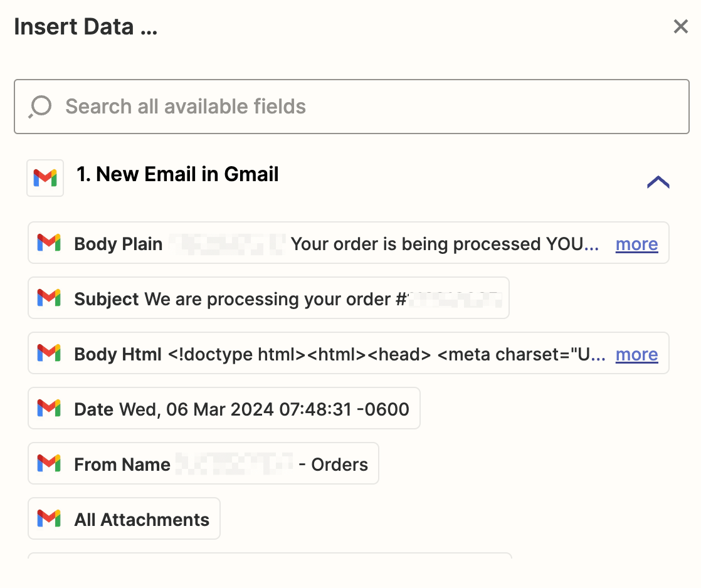Choose the Date Wed, 06 Mar 2024 field

point(241,409)
